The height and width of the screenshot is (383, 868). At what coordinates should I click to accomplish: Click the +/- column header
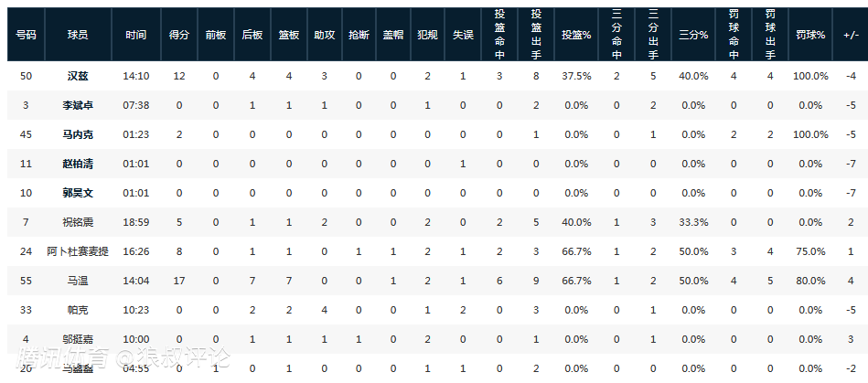pos(851,35)
